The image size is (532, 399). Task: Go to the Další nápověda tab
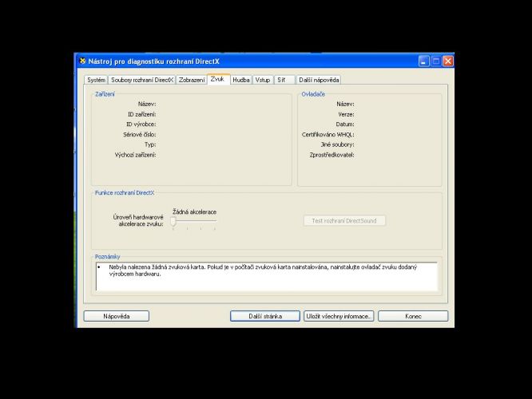[x=319, y=80]
